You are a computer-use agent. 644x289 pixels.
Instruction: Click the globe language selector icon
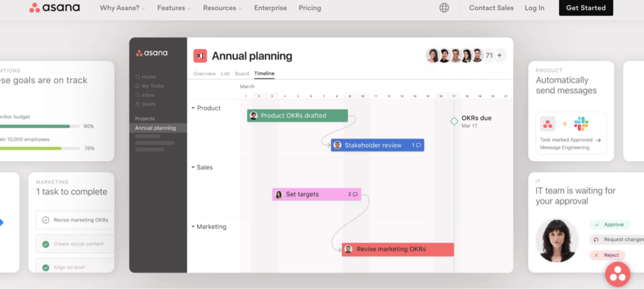pos(444,8)
